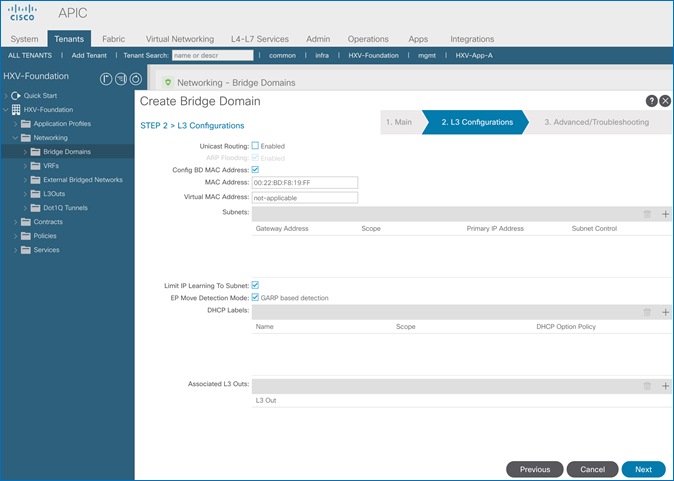Expand the Contracts chevron
674x481 pixels.
(15, 222)
